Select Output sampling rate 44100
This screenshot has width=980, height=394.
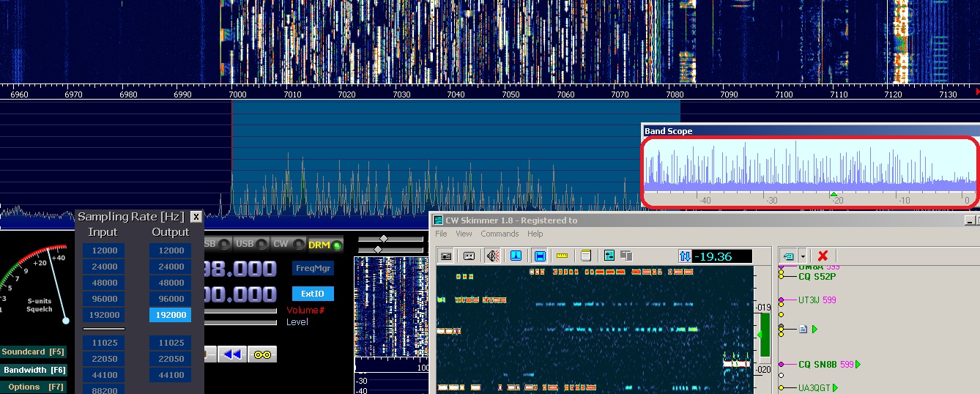pos(171,375)
